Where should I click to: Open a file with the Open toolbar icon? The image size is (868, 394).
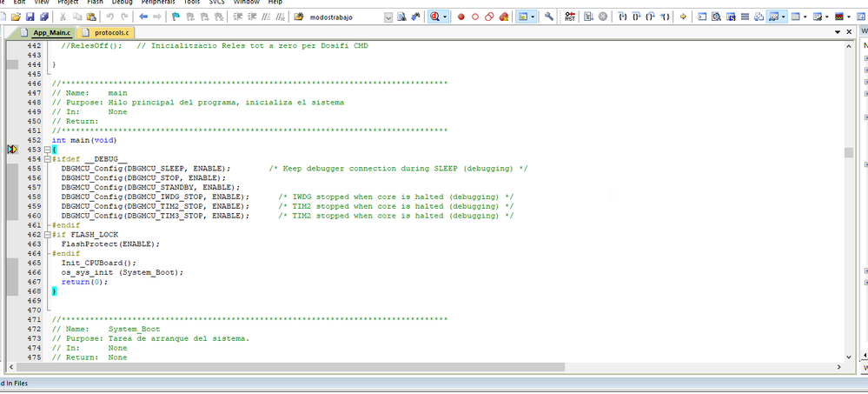pos(16,17)
